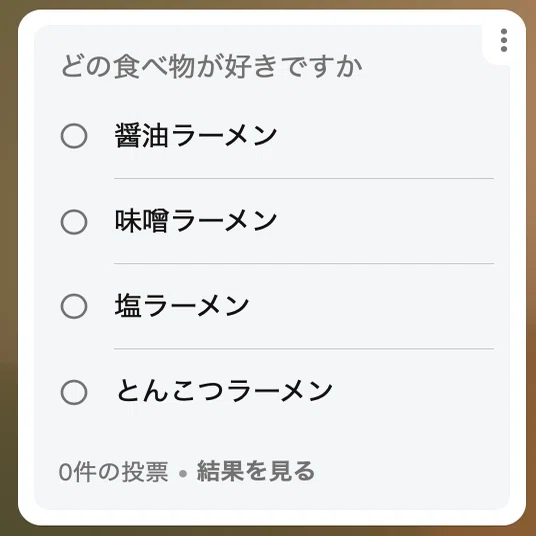Click the とんこつラーメン option label text
Viewport: 536px width, 536px height.
pos(224,391)
